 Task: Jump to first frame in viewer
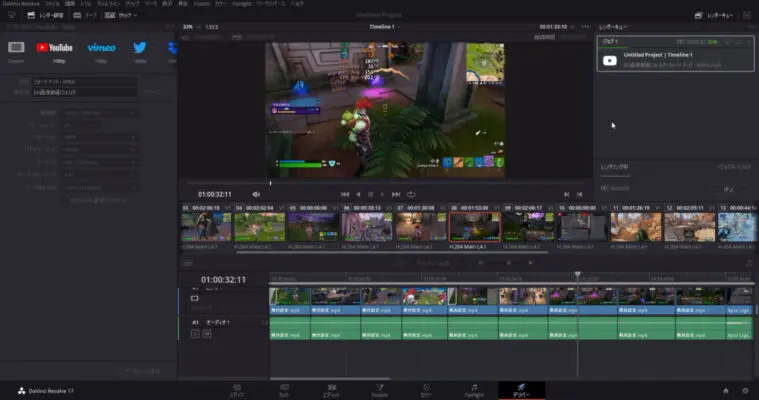tap(345, 194)
